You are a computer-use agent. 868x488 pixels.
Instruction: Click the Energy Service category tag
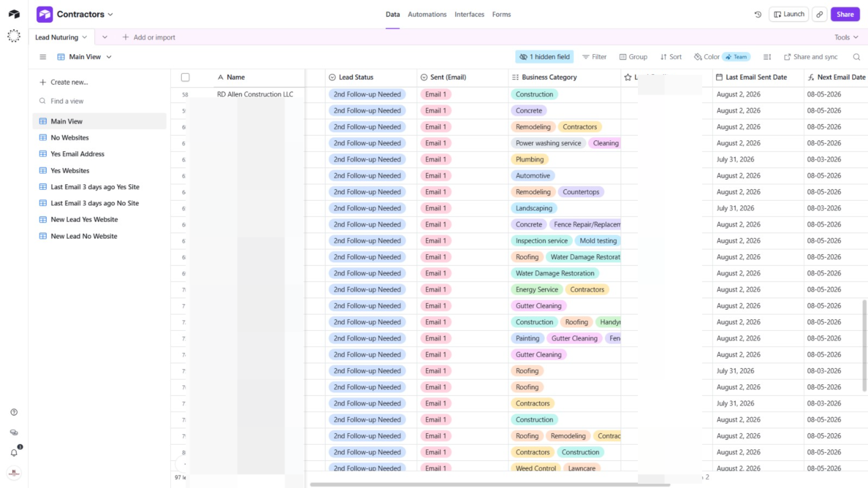(x=537, y=290)
